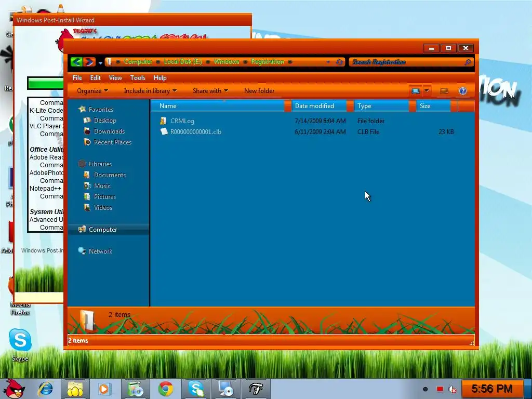The width and height of the screenshot is (532, 399).
Task: Open Google Chrome from taskbar
Action: [166, 389]
